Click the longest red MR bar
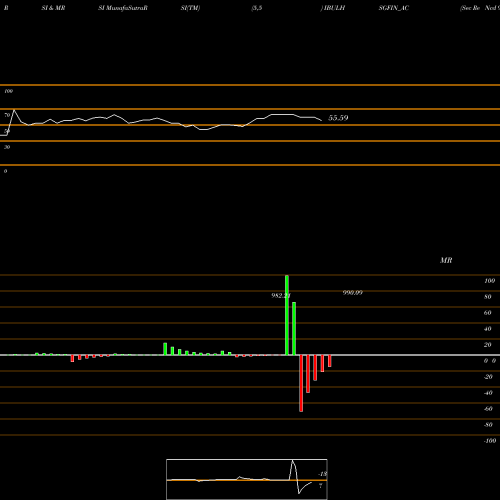 pos(301,383)
